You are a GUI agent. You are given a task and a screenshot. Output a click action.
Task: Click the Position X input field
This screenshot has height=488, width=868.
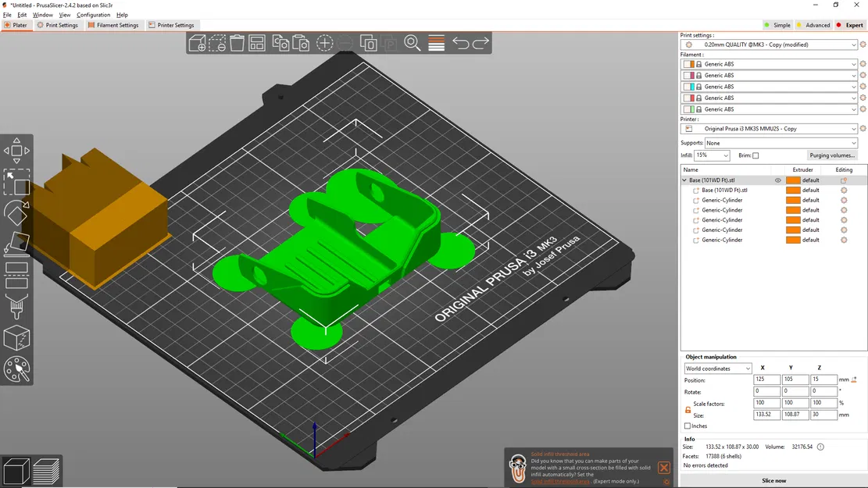tap(766, 379)
